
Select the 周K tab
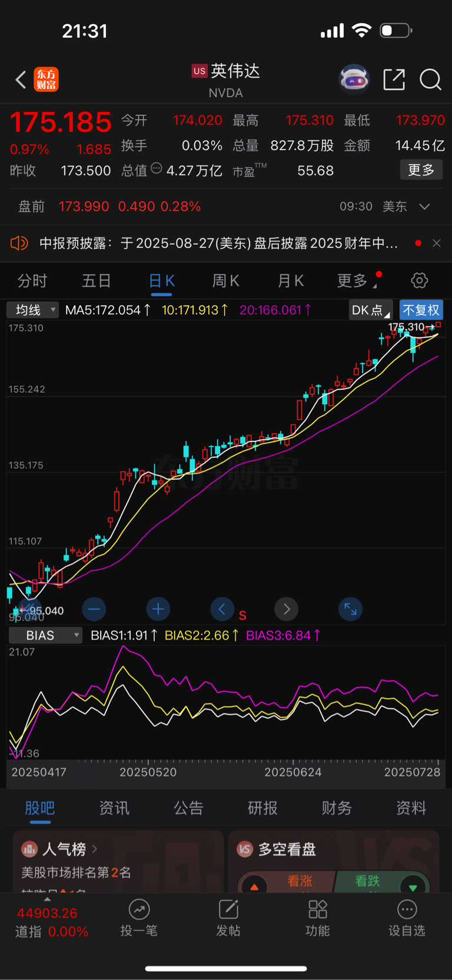225,281
